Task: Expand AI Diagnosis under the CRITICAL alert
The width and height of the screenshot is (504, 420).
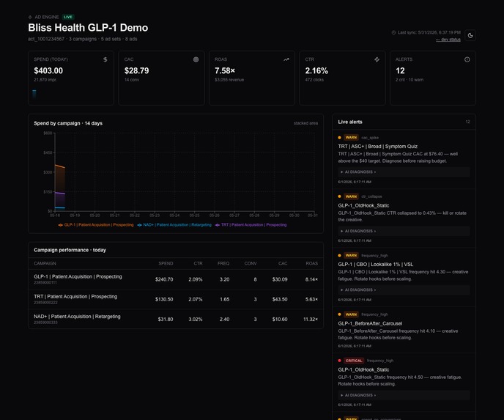Action: pyautogui.click(x=404, y=395)
